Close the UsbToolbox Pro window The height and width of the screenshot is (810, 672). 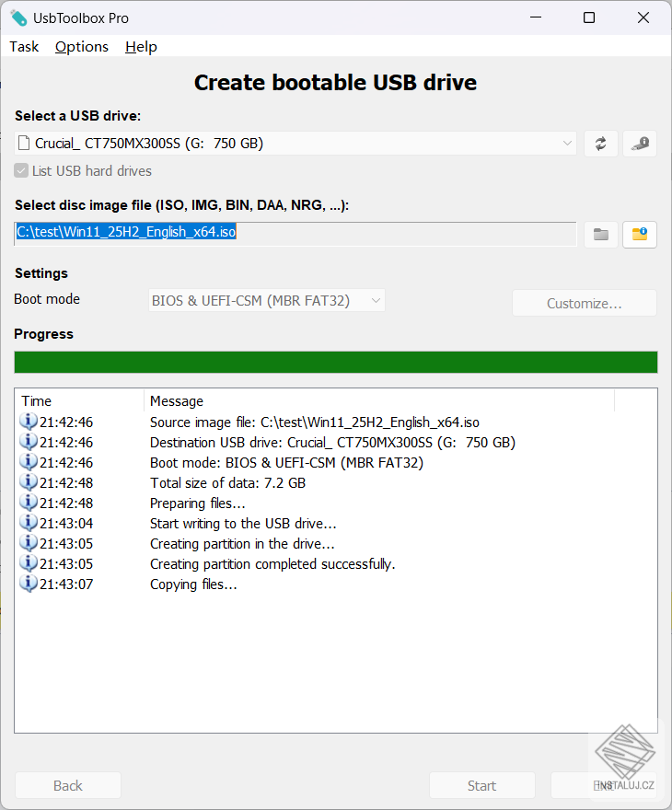pyautogui.click(x=643, y=17)
